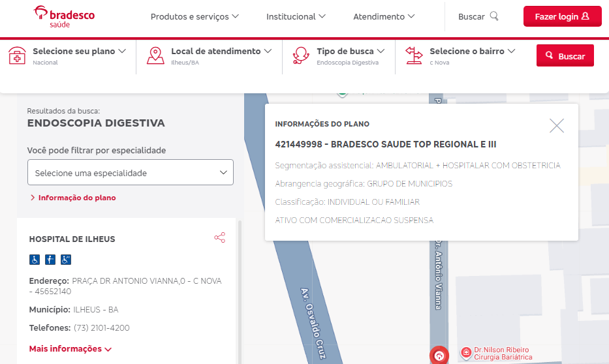Click the medical kit plan icon
This screenshot has width=609, height=364.
click(x=17, y=56)
